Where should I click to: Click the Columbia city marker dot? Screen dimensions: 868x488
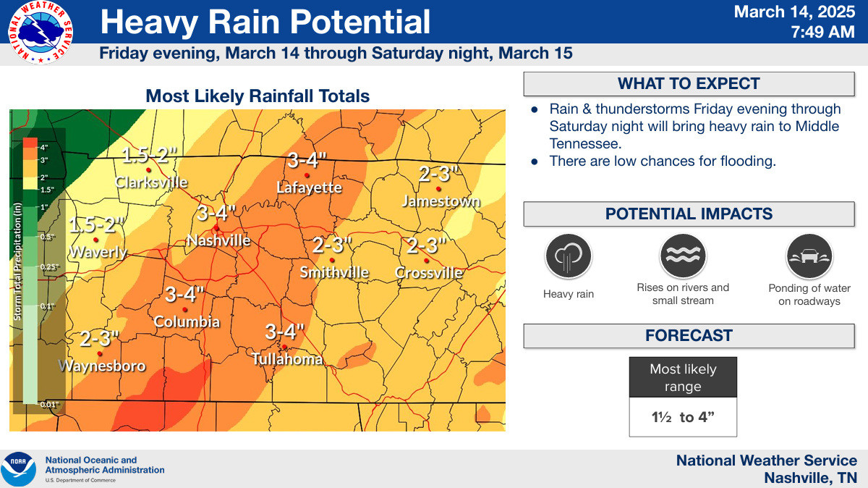(184, 309)
